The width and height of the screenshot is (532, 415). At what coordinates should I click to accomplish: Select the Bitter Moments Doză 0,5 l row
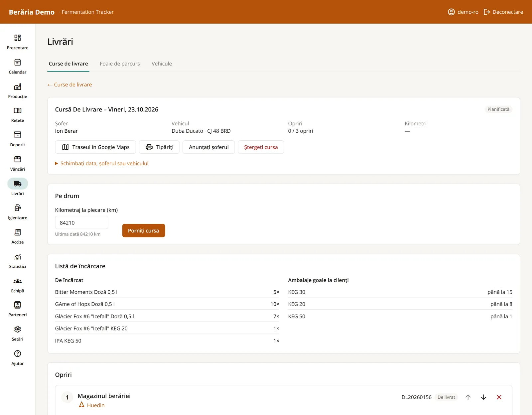click(x=167, y=292)
